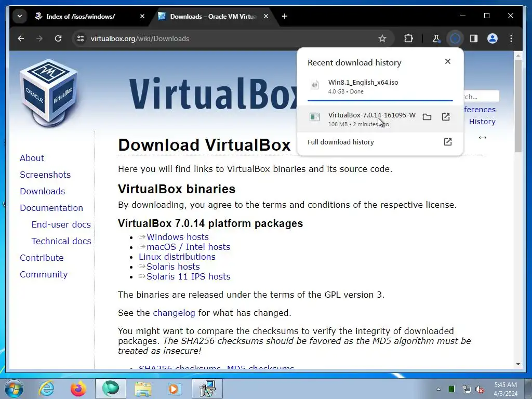Open Win8.1_English_x64.iso download entry
The height and width of the screenshot is (399, 532).
(380, 87)
